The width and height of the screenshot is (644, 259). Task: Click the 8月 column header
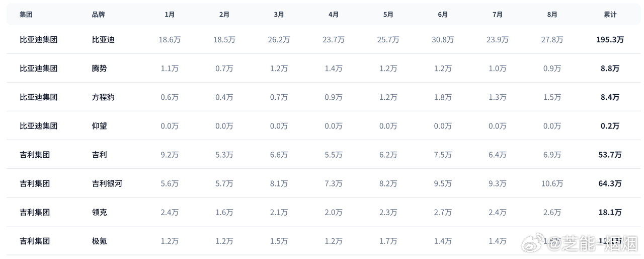pyautogui.click(x=552, y=15)
